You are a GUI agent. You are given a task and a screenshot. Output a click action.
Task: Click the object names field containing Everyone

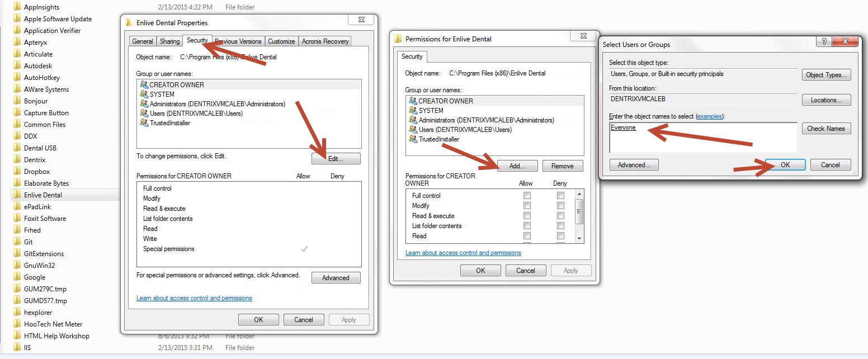tap(703, 138)
